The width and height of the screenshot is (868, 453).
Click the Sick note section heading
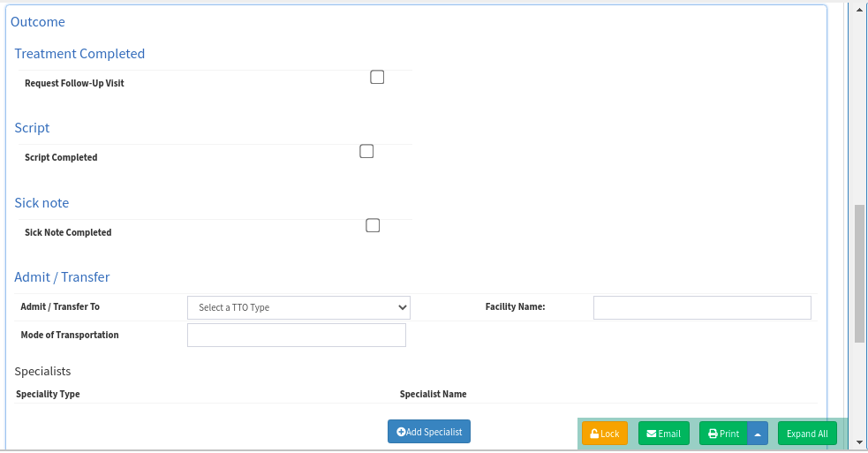click(x=42, y=203)
